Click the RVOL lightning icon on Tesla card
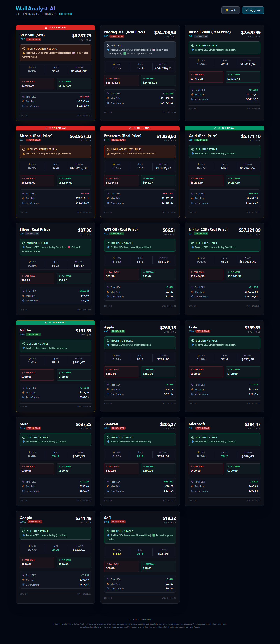280x644 pixels. (198, 355)
